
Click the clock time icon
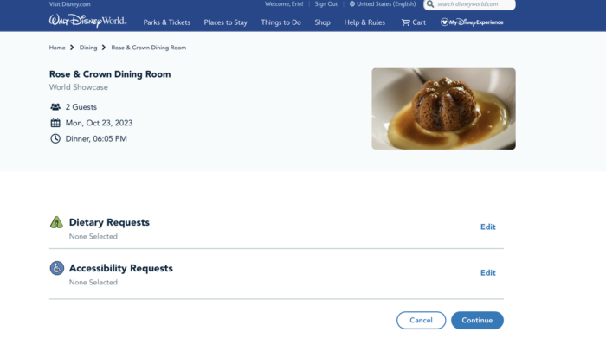coord(55,138)
